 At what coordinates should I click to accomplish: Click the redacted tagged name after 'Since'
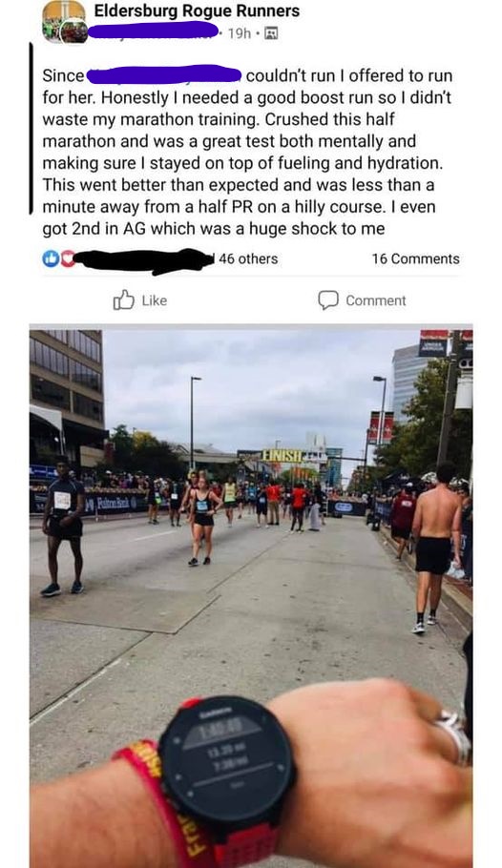(164, 74)
